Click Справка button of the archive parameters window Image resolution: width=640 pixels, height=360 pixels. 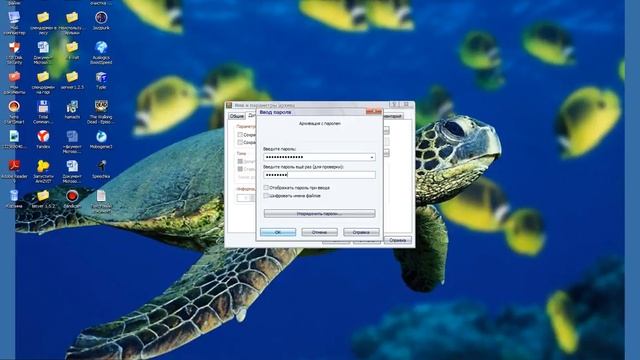pyautogui.click(x=398, y=240)
